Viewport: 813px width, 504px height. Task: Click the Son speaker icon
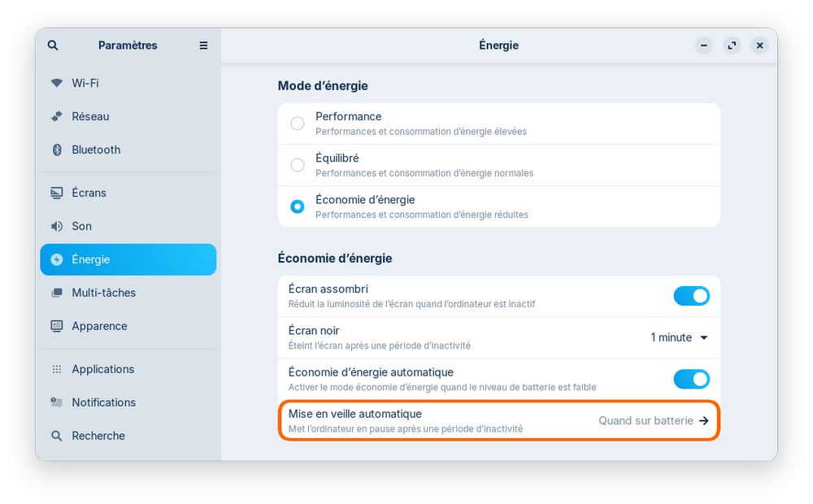click(57, 226)
